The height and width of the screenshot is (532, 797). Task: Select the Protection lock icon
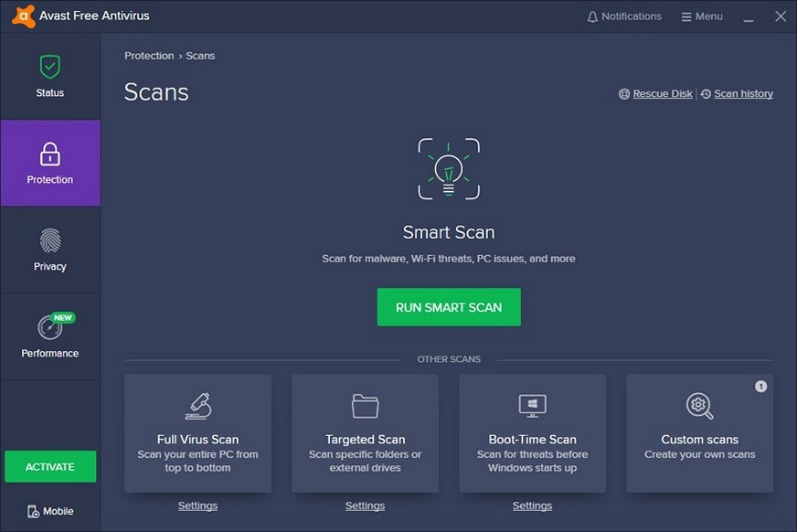(49, 154)
